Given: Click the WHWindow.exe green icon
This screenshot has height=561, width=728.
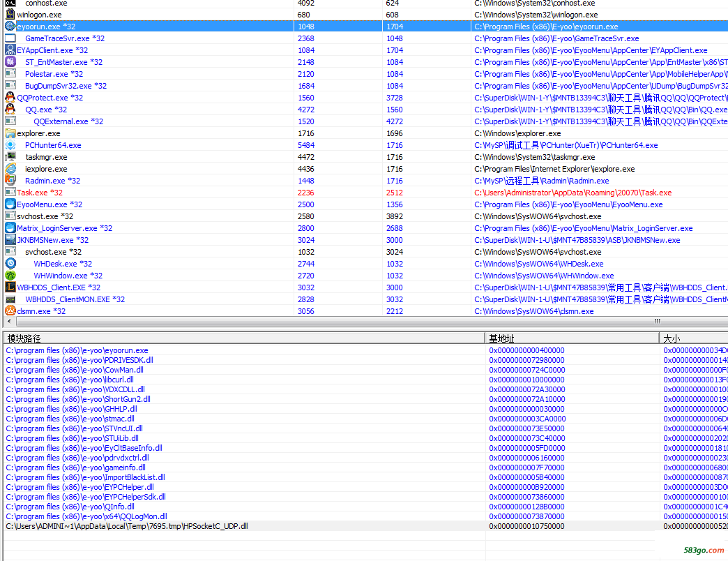Looking at the screenshot, I should coord(10,276).
